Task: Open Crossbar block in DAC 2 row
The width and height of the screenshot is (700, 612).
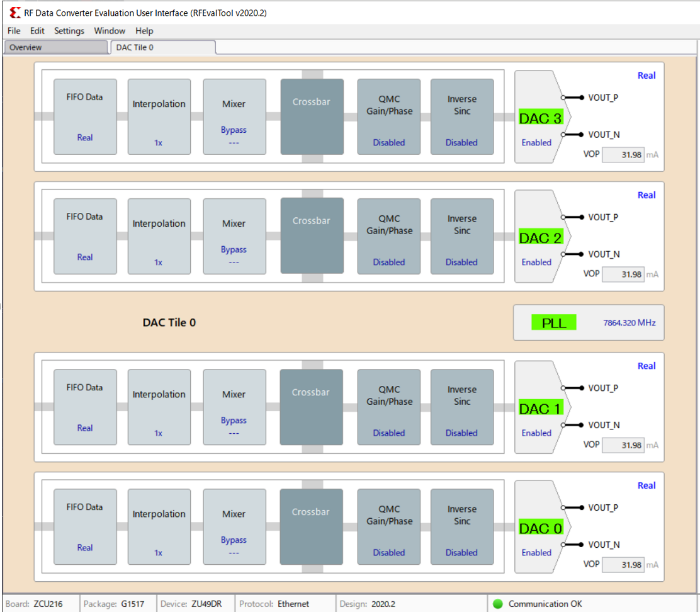Action: click(312, 235)
